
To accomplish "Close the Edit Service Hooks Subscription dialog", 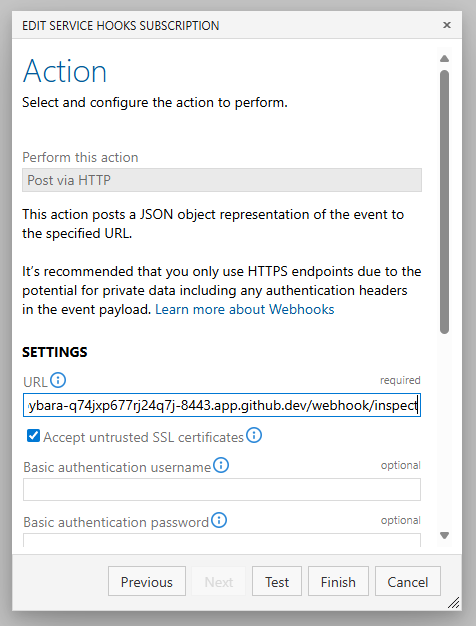I will click(447, 25).
